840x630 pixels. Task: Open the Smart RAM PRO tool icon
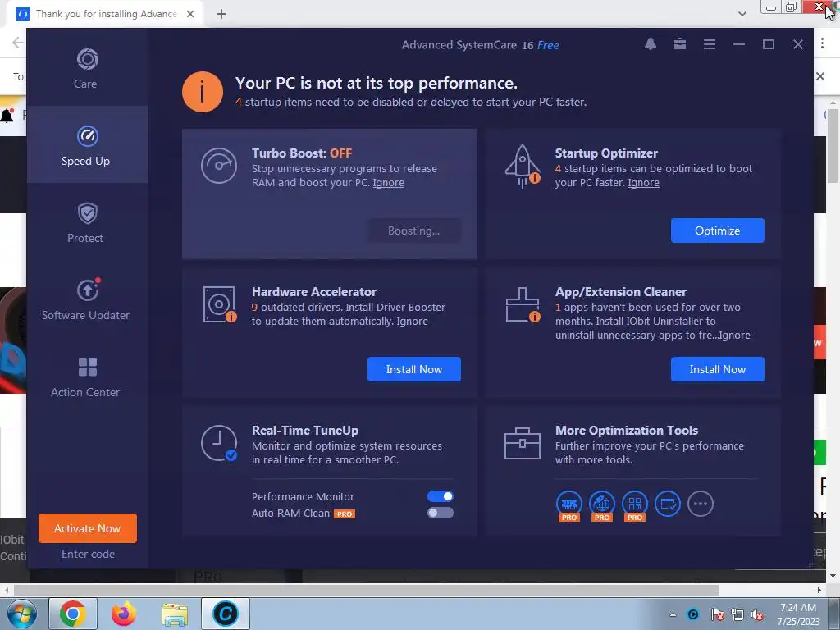coord(569,504)
